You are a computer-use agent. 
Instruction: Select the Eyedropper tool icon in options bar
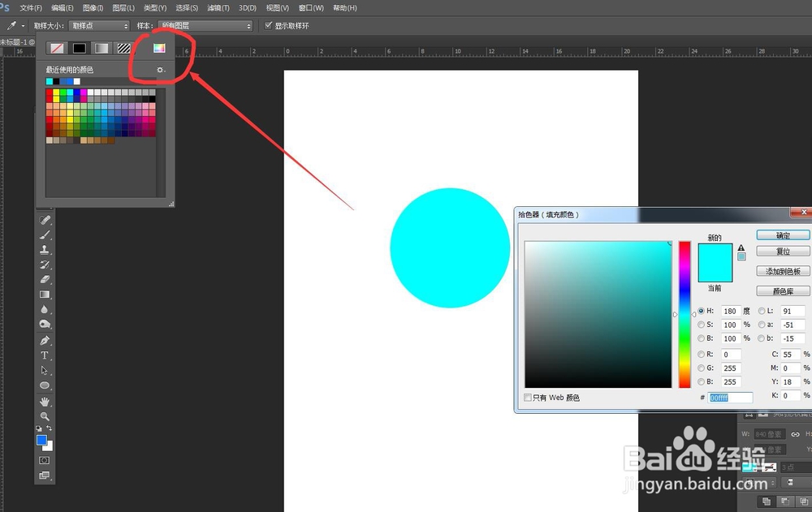pos(11,25)
